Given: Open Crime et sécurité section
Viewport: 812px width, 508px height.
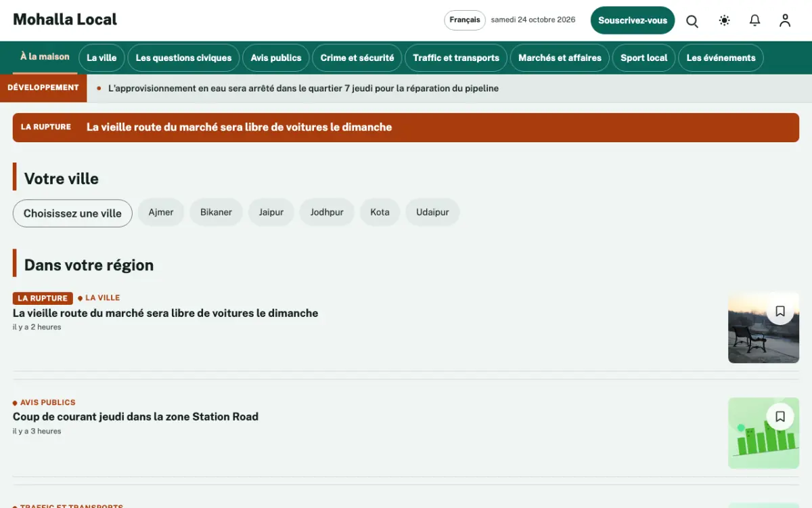Looking at the screenshot, I should (x=357, y=58).
